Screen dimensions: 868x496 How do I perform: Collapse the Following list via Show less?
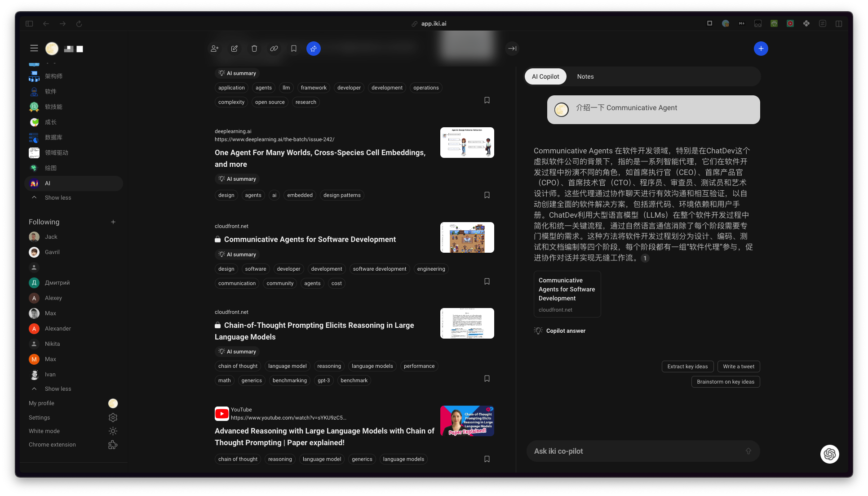point(58,389)
